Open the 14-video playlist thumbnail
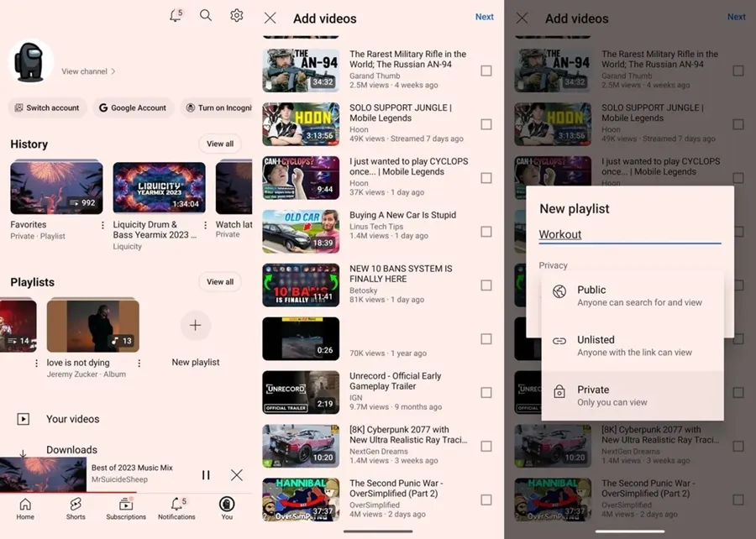Image resolution: width=756 pixels, height=539 pixels. tap(18, 325)
